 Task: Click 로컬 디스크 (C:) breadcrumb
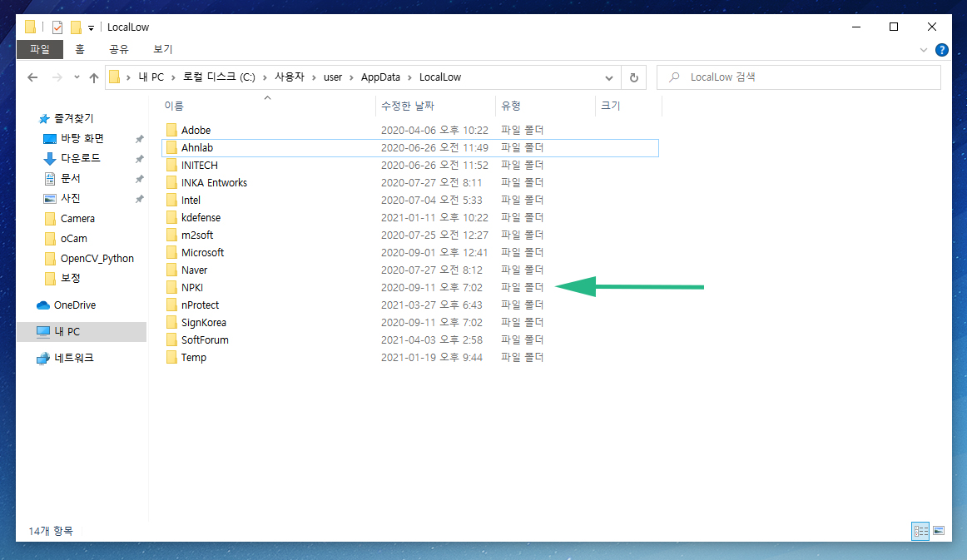coord(219,77)
